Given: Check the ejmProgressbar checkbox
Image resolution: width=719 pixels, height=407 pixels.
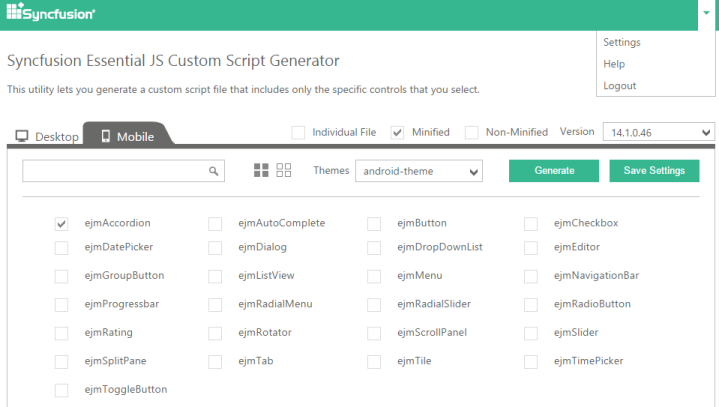Looking at the screenshot, I should pyautogui.click(x=61, y=305).
